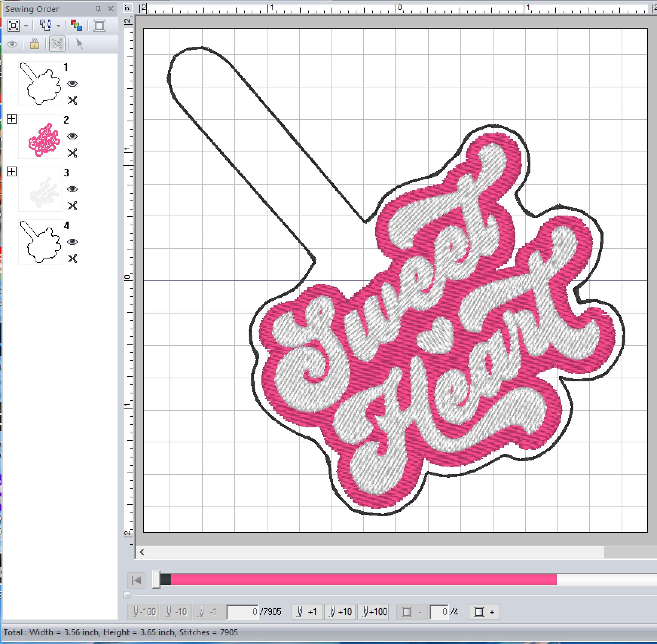Expand sewing step 2 group

pos(12,119)
